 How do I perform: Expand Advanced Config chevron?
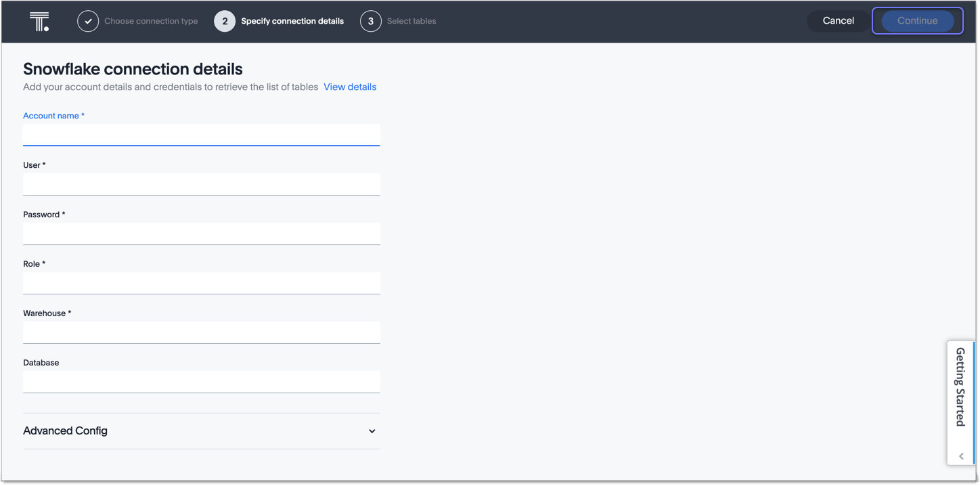point(372,431)
